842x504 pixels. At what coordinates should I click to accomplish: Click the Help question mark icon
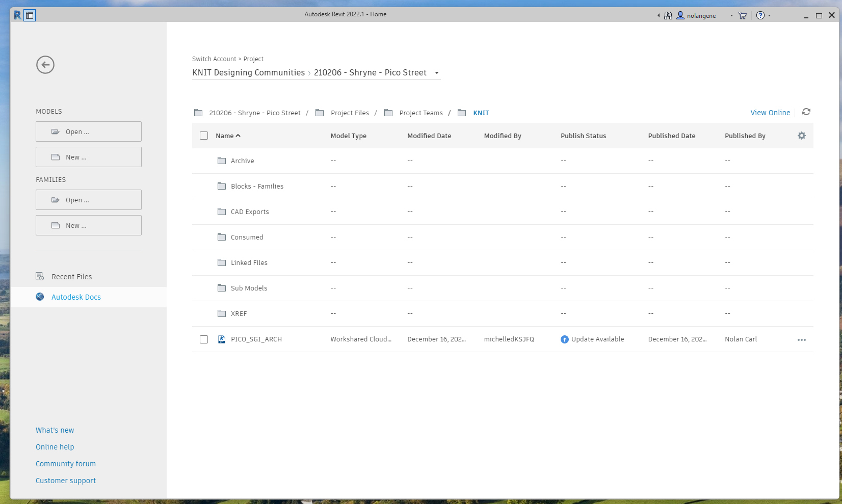[760, 15]
